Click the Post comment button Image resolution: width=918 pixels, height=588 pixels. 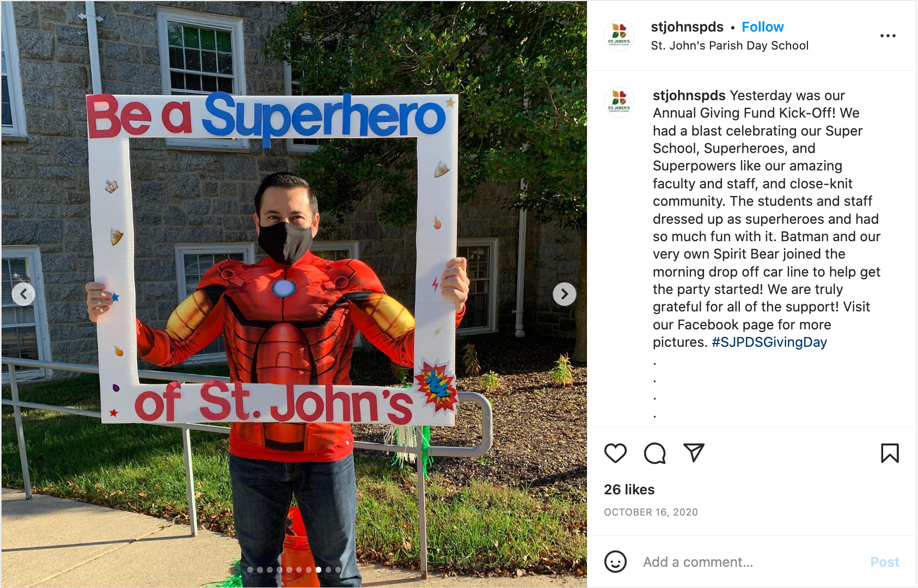click(x=884, y=562)
